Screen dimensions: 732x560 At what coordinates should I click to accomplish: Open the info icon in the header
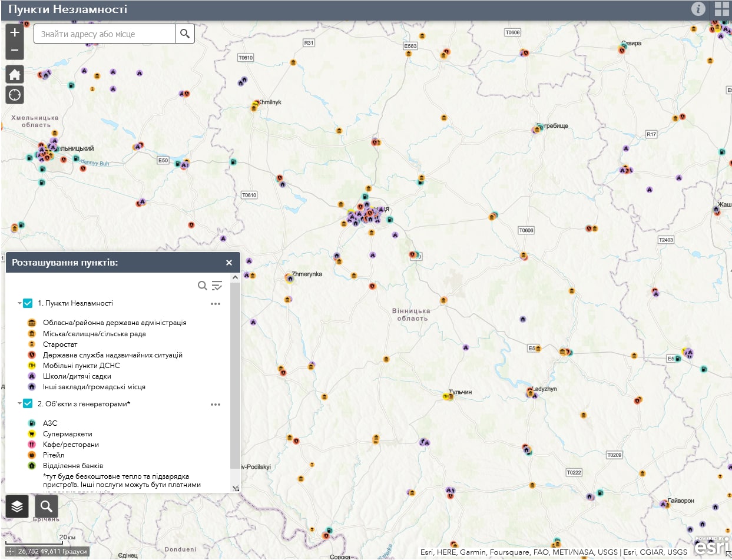pos(698,9)
